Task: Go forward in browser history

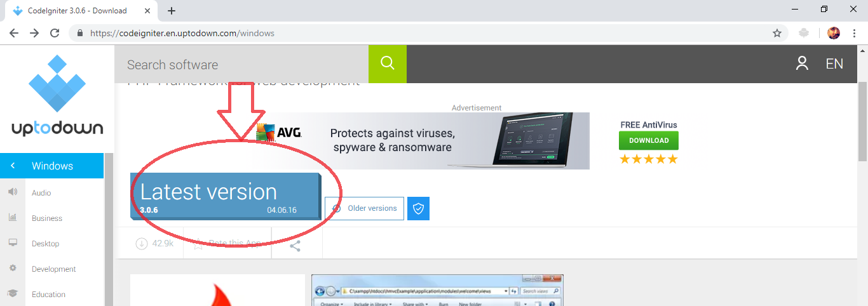Action: [x=34, y=33]
